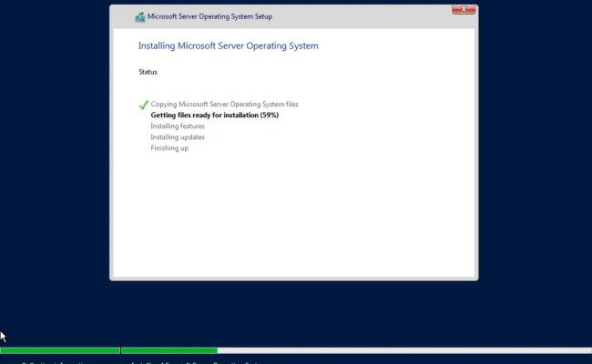Click the 'Status' label
The height and width of the screenshot is (364, 592).
click(x=148, y=72)
